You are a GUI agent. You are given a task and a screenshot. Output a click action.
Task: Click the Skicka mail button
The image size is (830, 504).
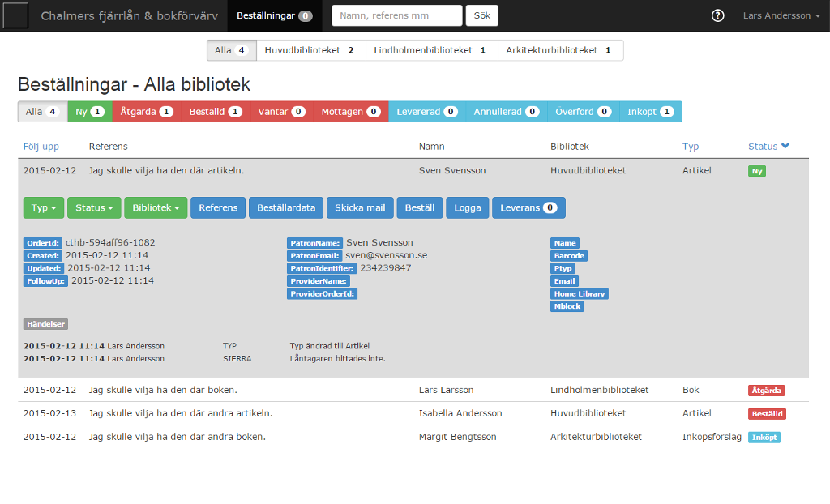tap(360, 208)
